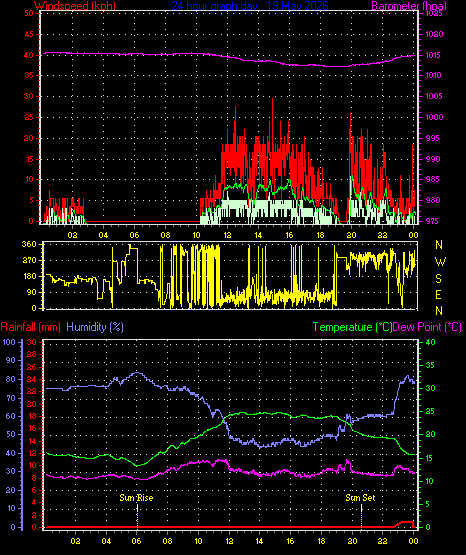Click the 50 windspeed scale value
Viewport: 466px width, 555px height.
29,13
